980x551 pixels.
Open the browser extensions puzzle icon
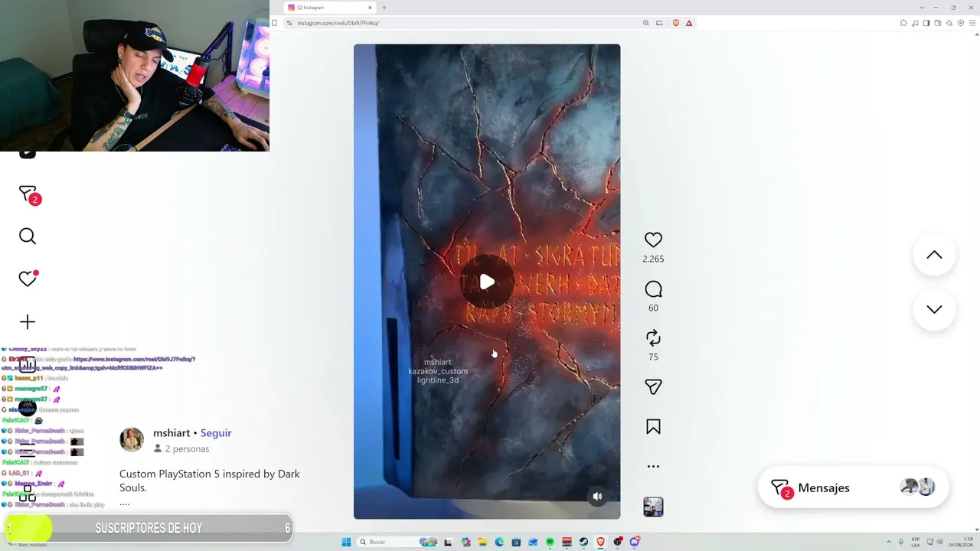[904, 23]
